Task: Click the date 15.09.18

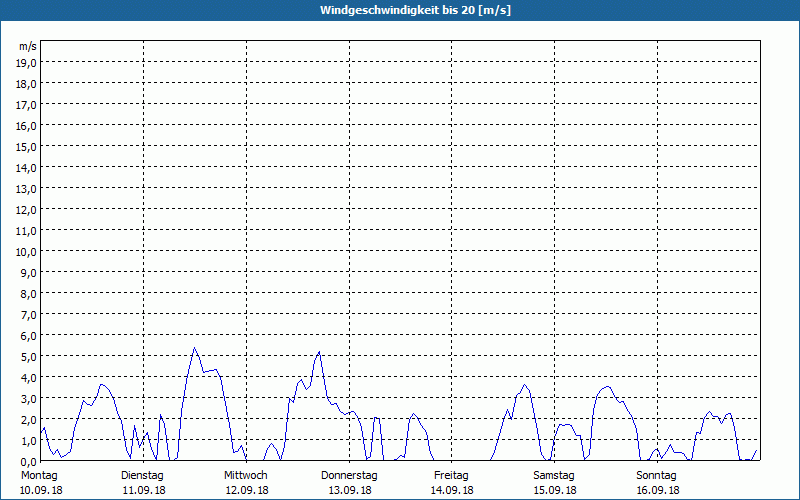Action: [555, 490]
